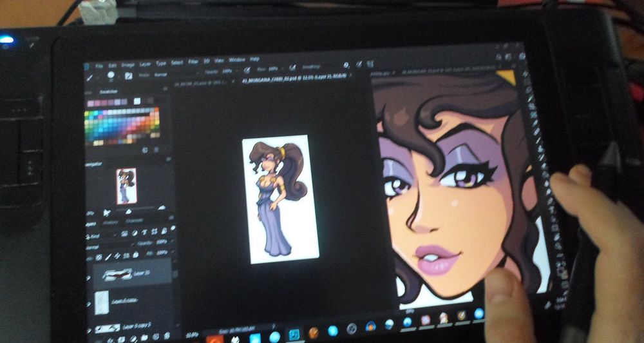
Task: Open the Image menu
Action: pos(128,65)
